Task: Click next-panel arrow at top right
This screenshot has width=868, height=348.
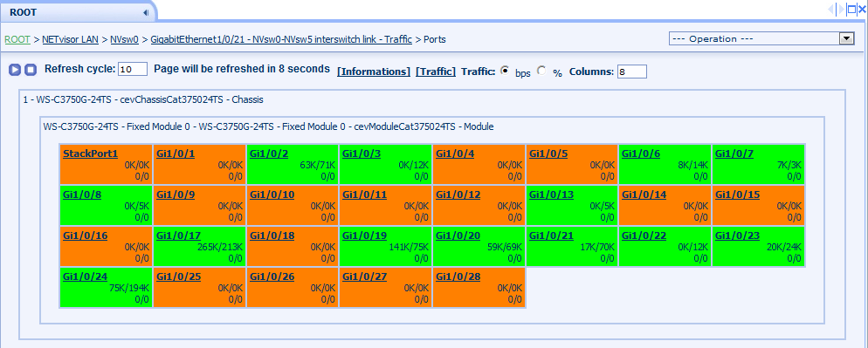Action: tap(841, 9)
